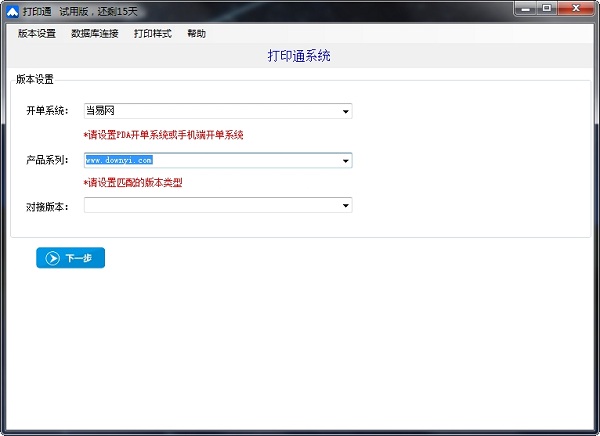The image size is (600, 436).
Task: Click the 打印通 app icon in title bar
Action: [x=10, y=9]
